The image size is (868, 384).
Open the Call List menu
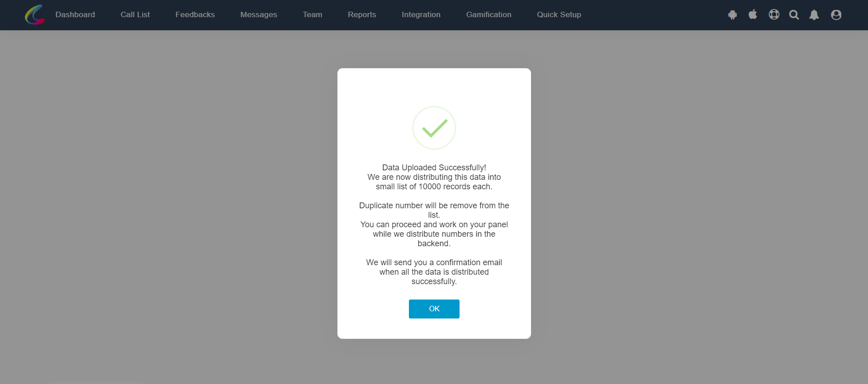click(x=135, y=14)
